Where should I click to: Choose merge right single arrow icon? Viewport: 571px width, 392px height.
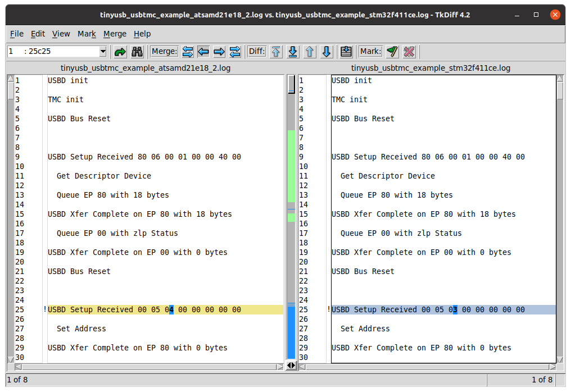[x=219, y=52]
